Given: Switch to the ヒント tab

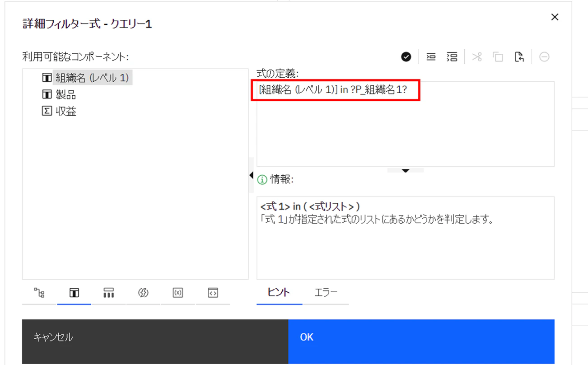Looking at the screenshot, I should pyautogui.click(x=279, y=292).
